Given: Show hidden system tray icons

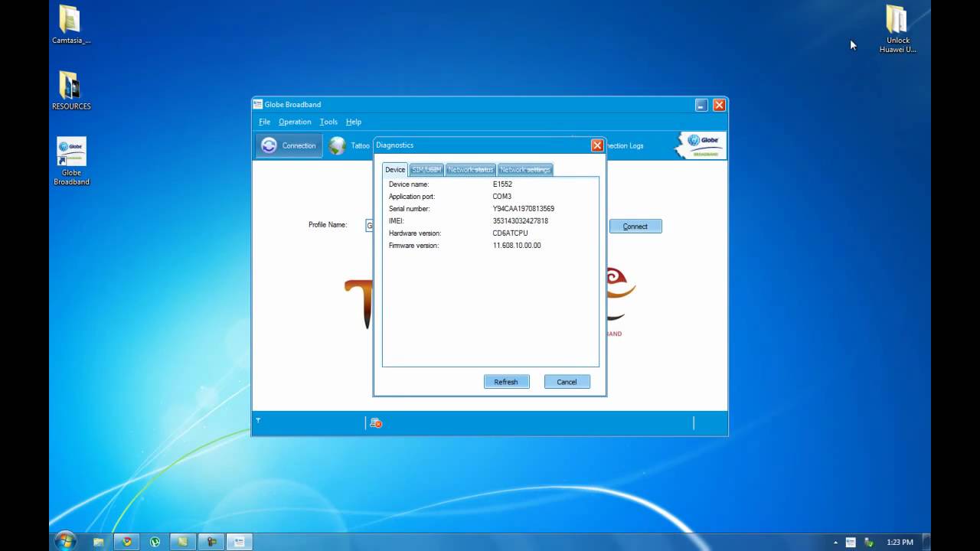Looking at the screenshot, I should tap(836, 543).
